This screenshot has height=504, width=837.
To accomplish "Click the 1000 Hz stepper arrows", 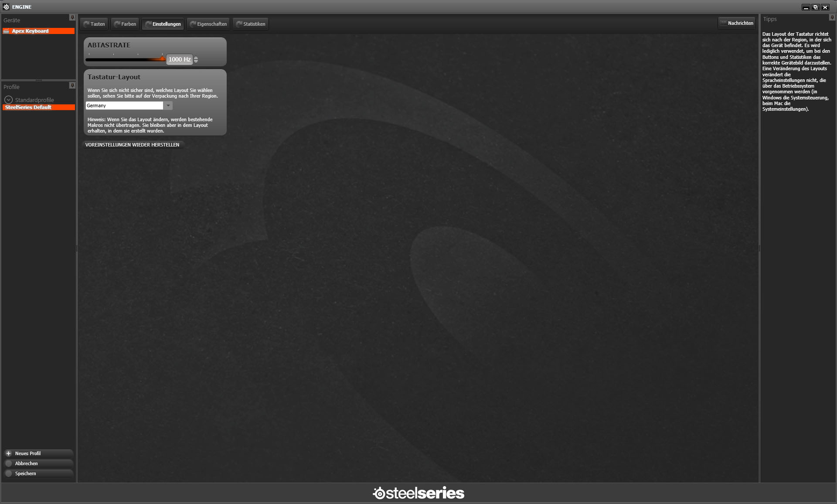I will tap(196, 59).
